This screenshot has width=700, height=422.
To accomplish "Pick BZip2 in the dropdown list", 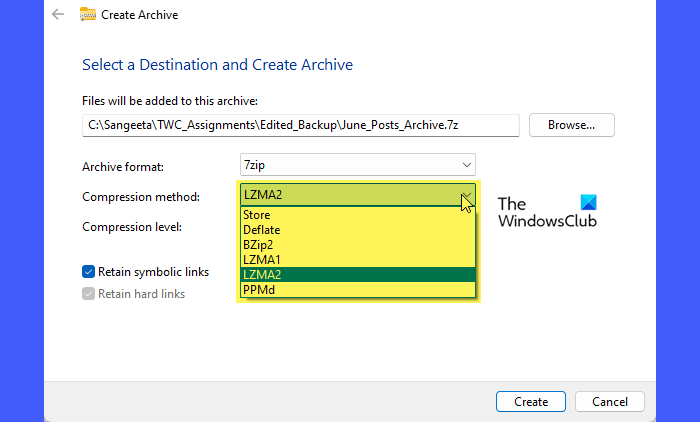I will pyautogui.click(x=358, y=245).
